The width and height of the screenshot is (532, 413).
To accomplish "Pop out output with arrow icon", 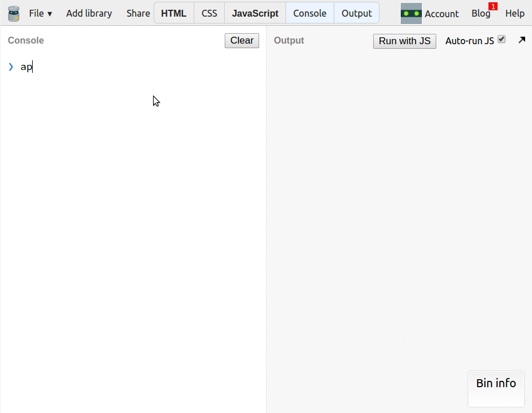I will pos(522,40).
